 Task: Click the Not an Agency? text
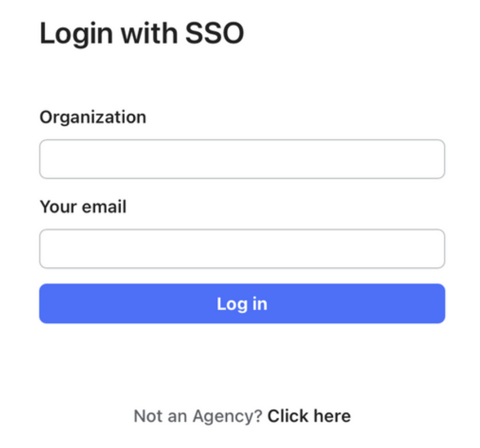[198, 416]
